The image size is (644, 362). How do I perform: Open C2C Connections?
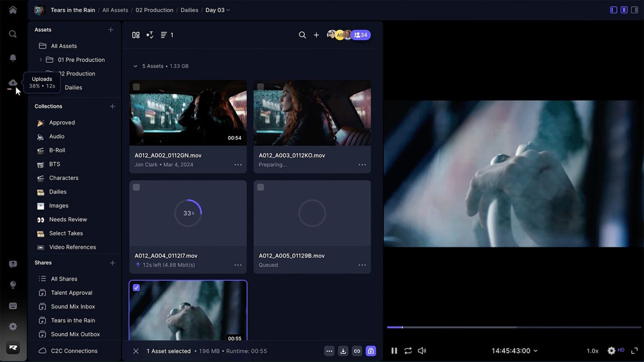tap(74, 351)
